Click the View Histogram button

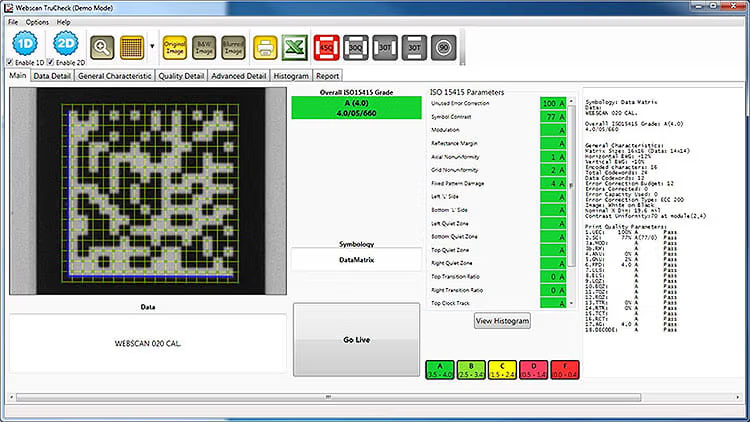point(502,321)
